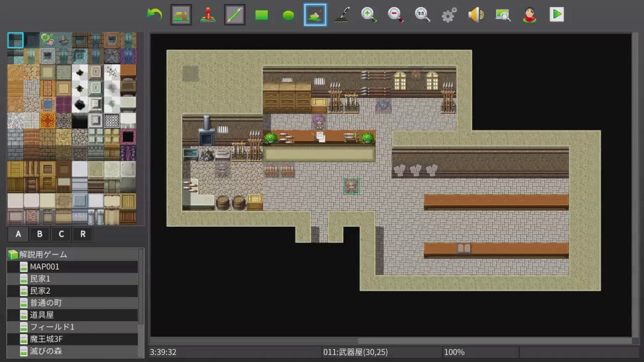Image resolution: width=644 pixels, height=362 pixels.
Task: Open tileset tab R
Action: point(83,234)
